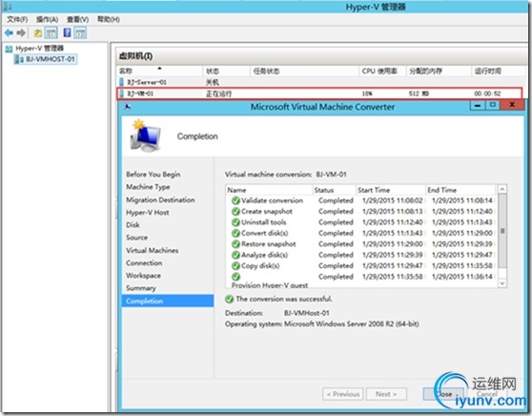Viewport: 532px width, 416px height.
Task: Go to Migration Destination step
Action: [x=160, y=199]
